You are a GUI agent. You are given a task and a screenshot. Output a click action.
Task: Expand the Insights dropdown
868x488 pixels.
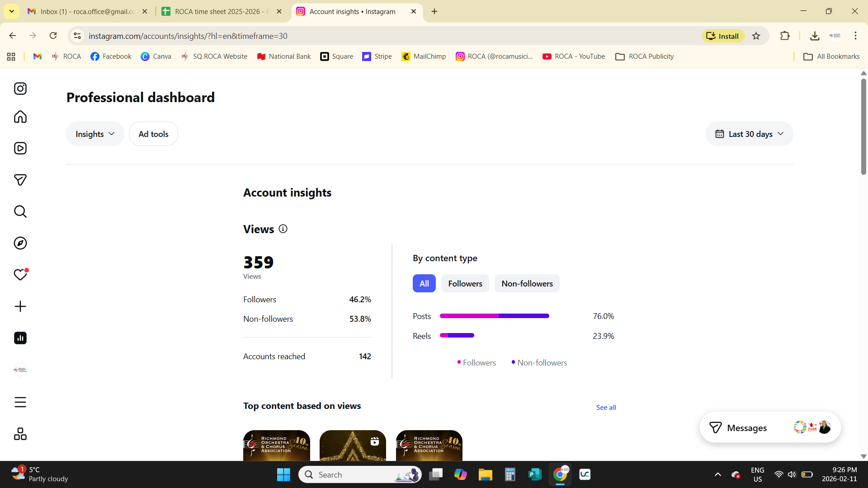tap(95, 134)
